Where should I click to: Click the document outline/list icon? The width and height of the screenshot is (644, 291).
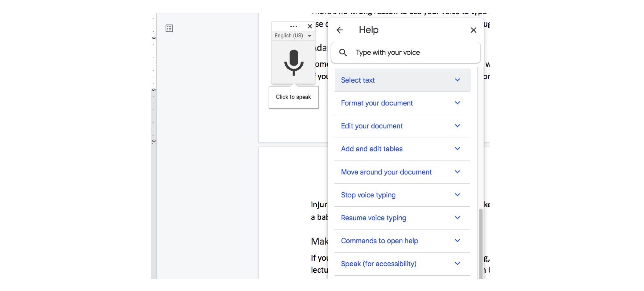169,28
